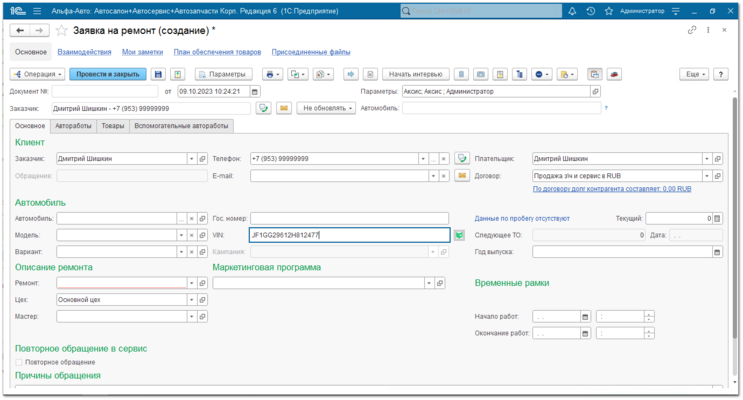Click into the Гос. номер field
Screen dimensions: 743x400
point(350,218)
